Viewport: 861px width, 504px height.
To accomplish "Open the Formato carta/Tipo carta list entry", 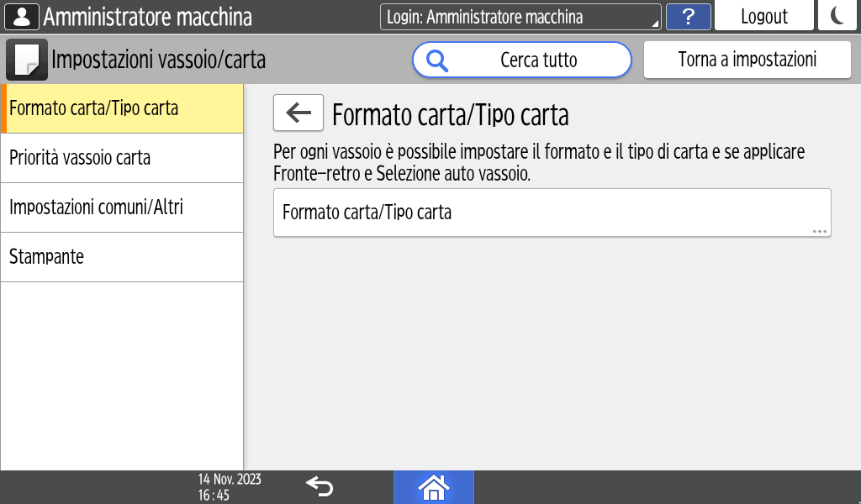I will 552,213.
